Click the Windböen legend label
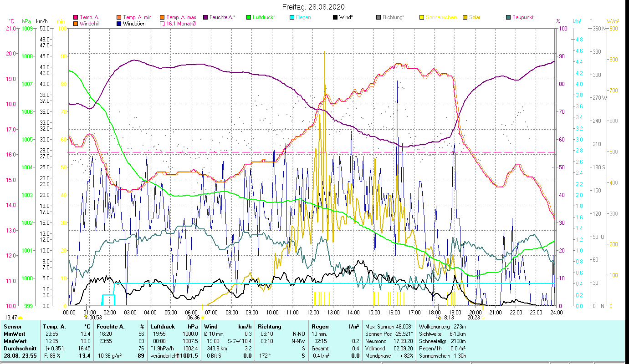The height and width of the screenshot is (364, 629). point(134,24)
